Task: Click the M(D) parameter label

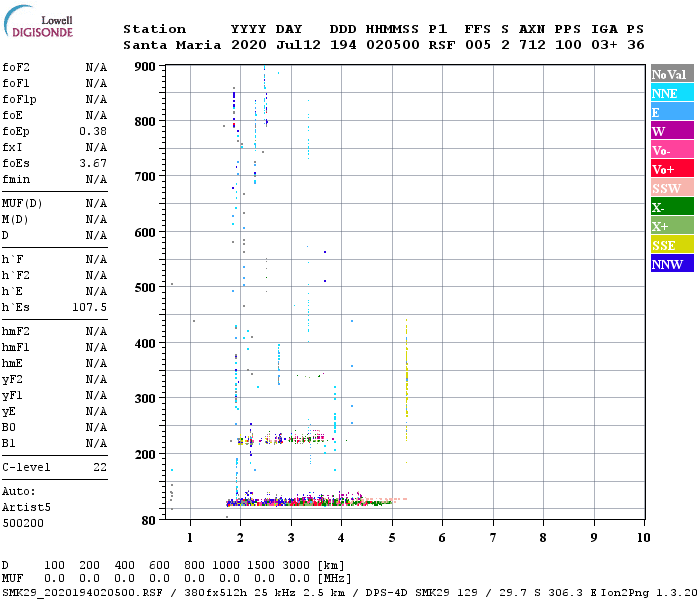Action: (x=15, y=220)
